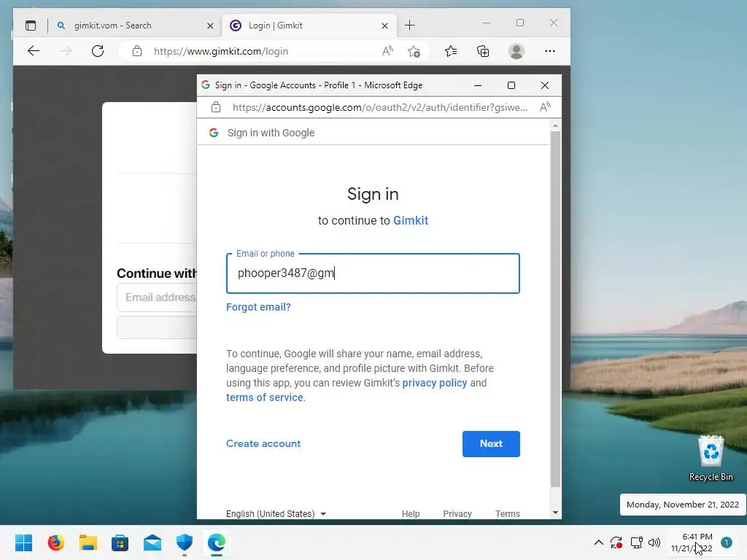Maximize the Google sign-in popup window

click(x=511, y=85)
